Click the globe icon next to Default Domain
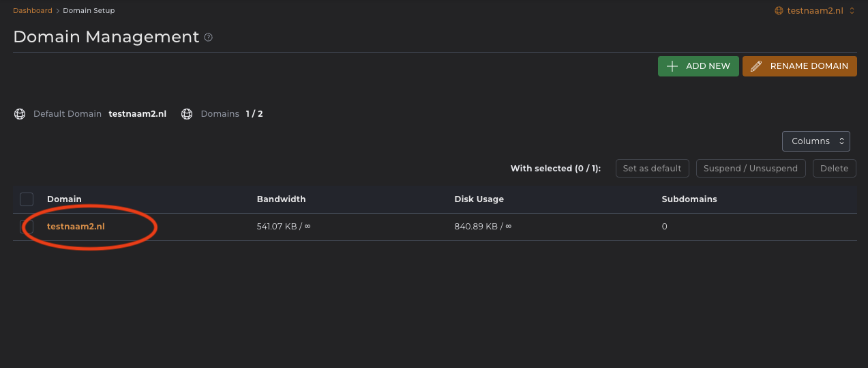This screenshot has width=868, height=368. click(x=20, y=114)
